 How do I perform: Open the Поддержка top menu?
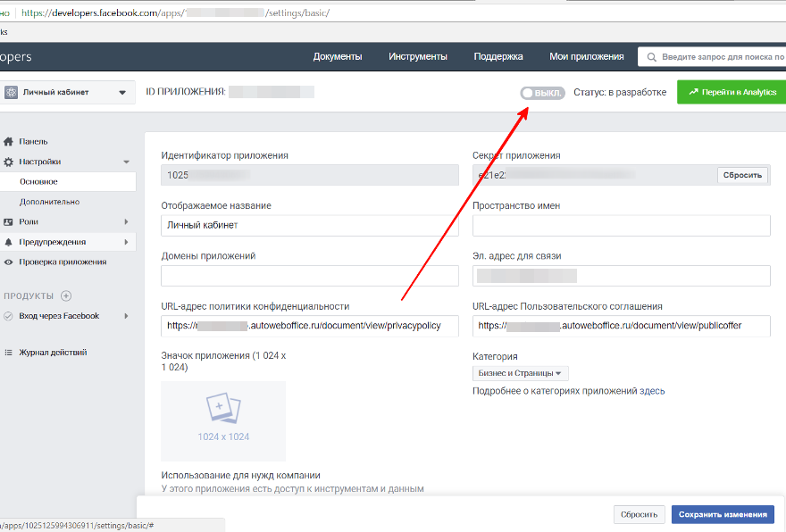[498, 56]
